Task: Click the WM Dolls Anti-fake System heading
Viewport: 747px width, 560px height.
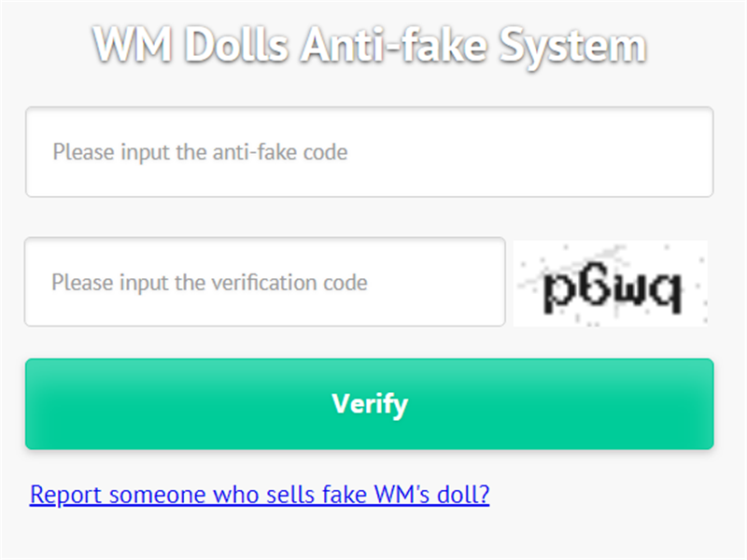Action: click(x=370, y=46)
